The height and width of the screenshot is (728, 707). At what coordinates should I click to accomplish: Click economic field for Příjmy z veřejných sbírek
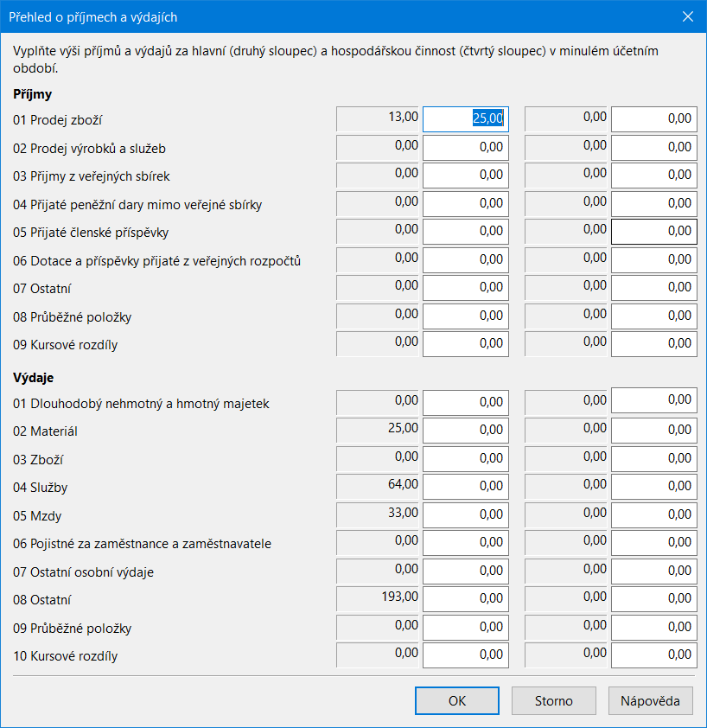tap(654, 176)
